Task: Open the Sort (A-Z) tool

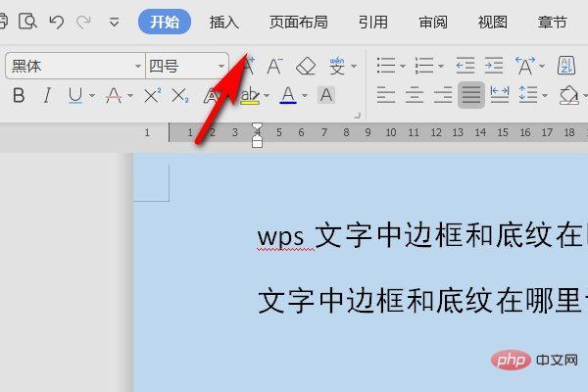Action: click(566, 66)
